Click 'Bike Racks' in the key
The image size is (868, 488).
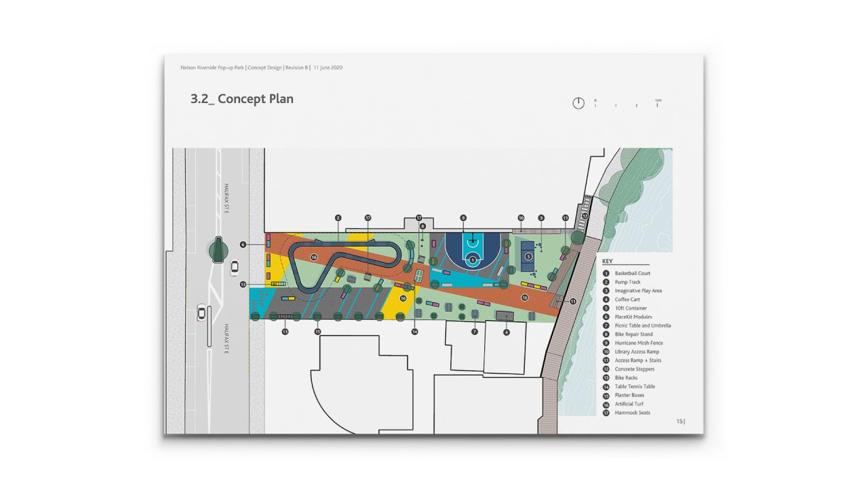click(627, 378)
